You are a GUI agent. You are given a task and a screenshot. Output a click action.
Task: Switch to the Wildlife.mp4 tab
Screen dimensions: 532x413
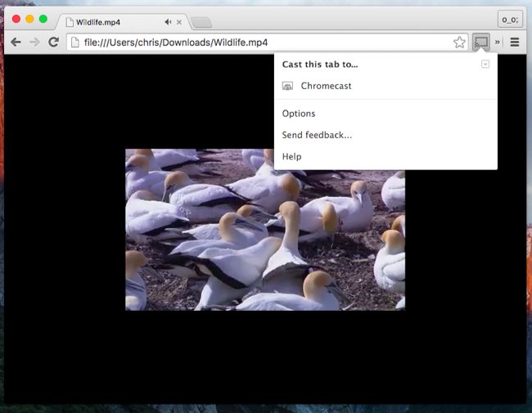pos(115,22)
